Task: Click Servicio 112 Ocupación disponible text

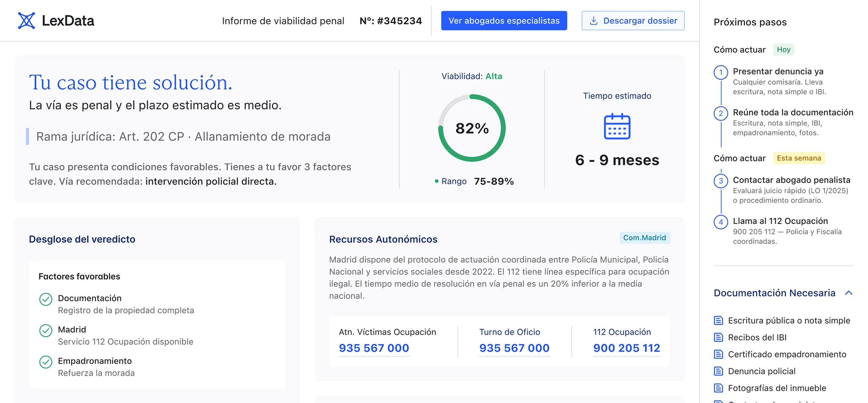Action: pos(126,341)
